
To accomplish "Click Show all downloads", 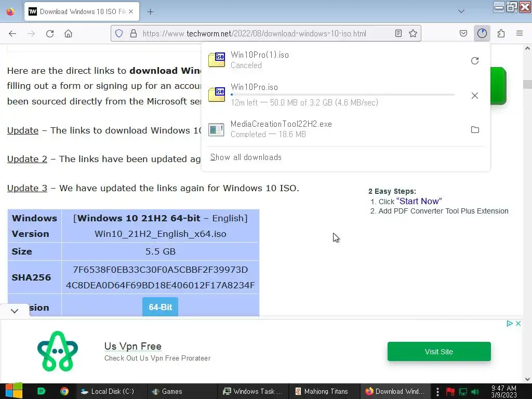I will tap(246, 157).
